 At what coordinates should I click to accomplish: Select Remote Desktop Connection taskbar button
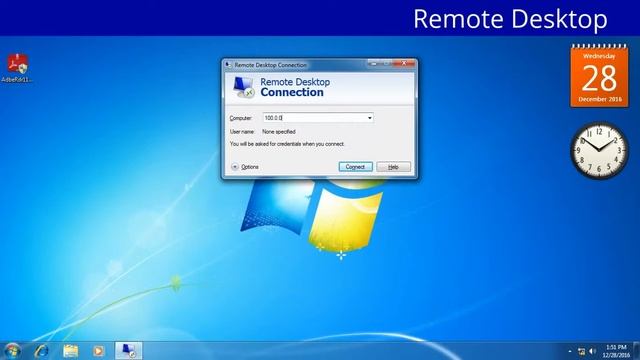[129, 351]
